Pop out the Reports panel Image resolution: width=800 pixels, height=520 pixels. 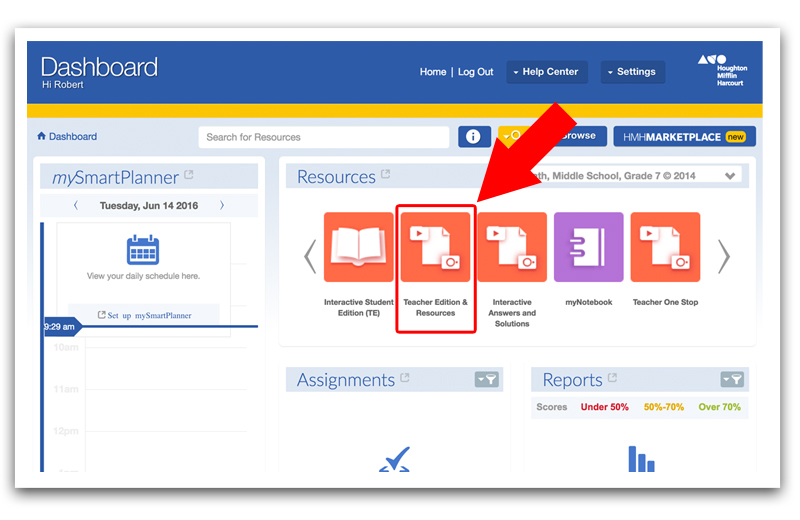tap(613, 378)
